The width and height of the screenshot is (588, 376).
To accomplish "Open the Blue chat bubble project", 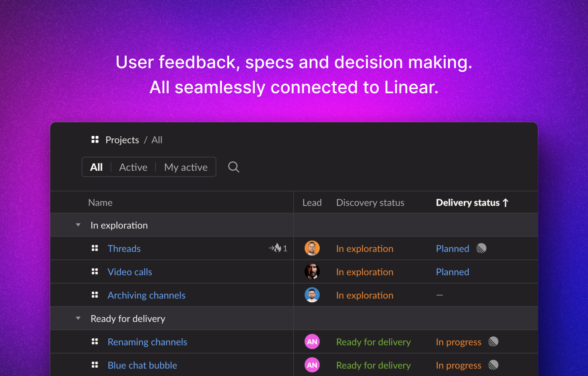I will [142, 365].
